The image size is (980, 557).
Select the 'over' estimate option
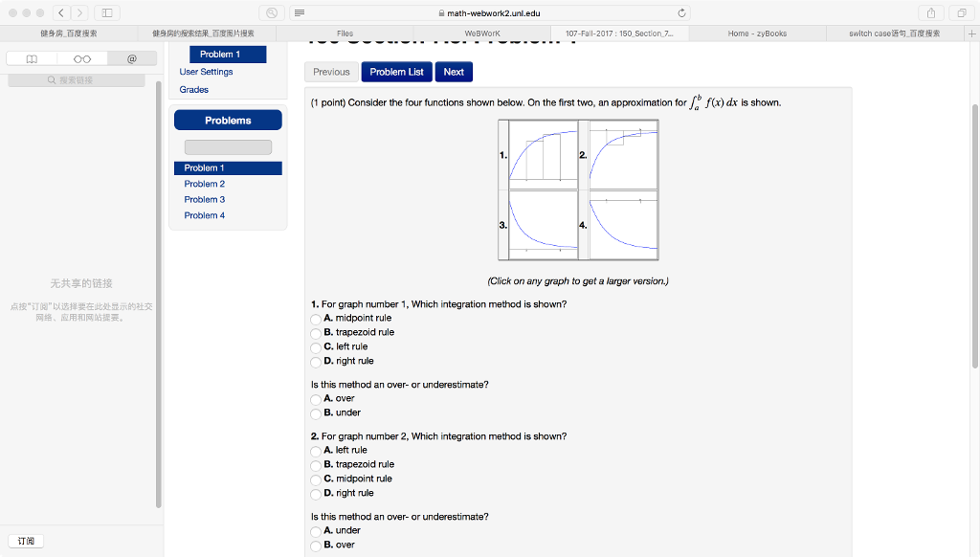[316, 399]
